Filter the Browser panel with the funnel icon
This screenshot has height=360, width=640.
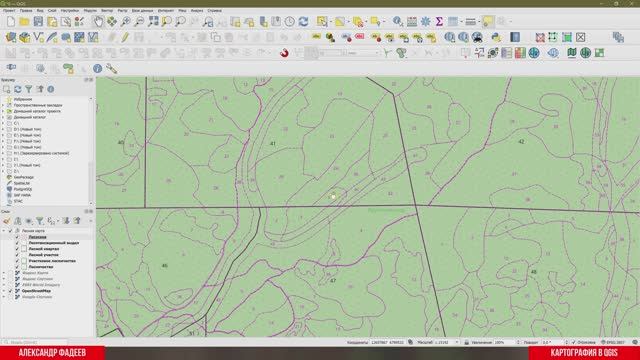[x=29, y=89]
